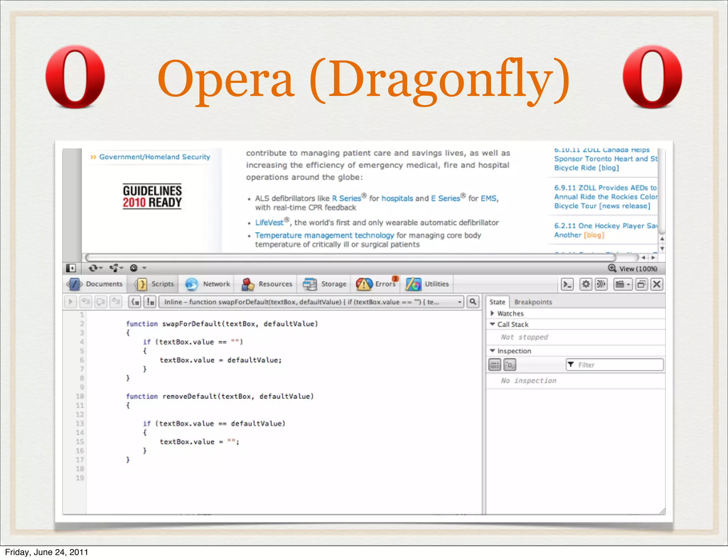Screen dimensions: 728x560
Task: Click horizontal scroll left arrow
Action: [x=643, y=257]
